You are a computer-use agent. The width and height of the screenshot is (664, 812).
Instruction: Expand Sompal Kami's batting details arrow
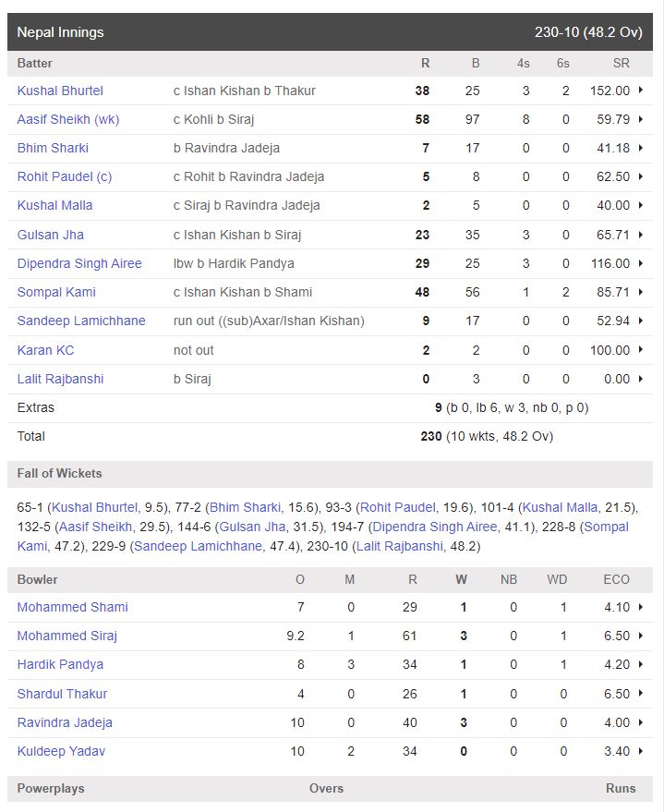[641, 292]
